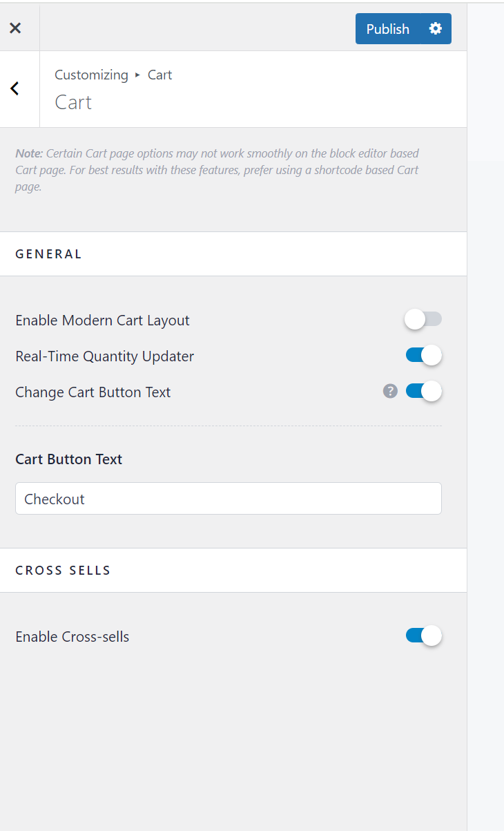Image resolution: width=504 pixels, height=831 pixels.
Task: Go back using the left chevron
Action: pos(15,88)
